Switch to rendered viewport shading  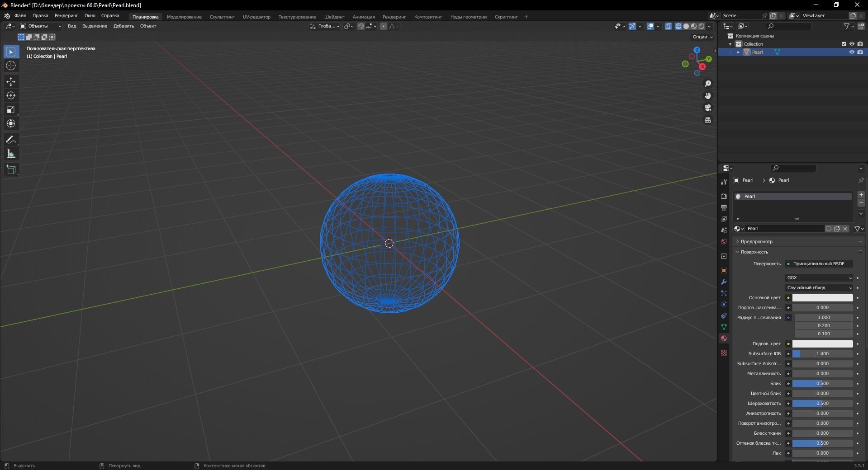point(702,26)
